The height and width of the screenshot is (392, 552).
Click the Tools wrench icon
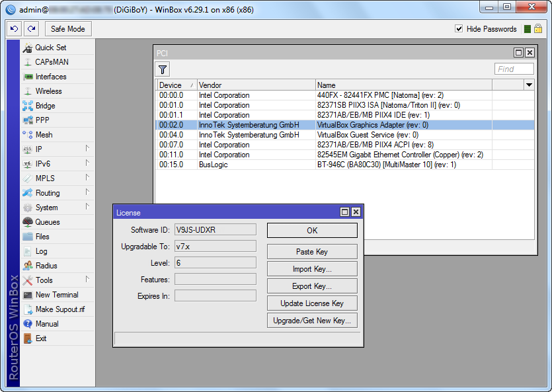tap(28, 280)
